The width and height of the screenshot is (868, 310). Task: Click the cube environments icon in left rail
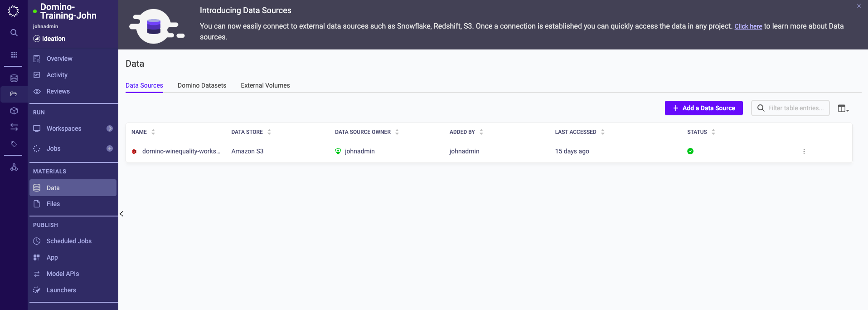[x=14, y=111]
